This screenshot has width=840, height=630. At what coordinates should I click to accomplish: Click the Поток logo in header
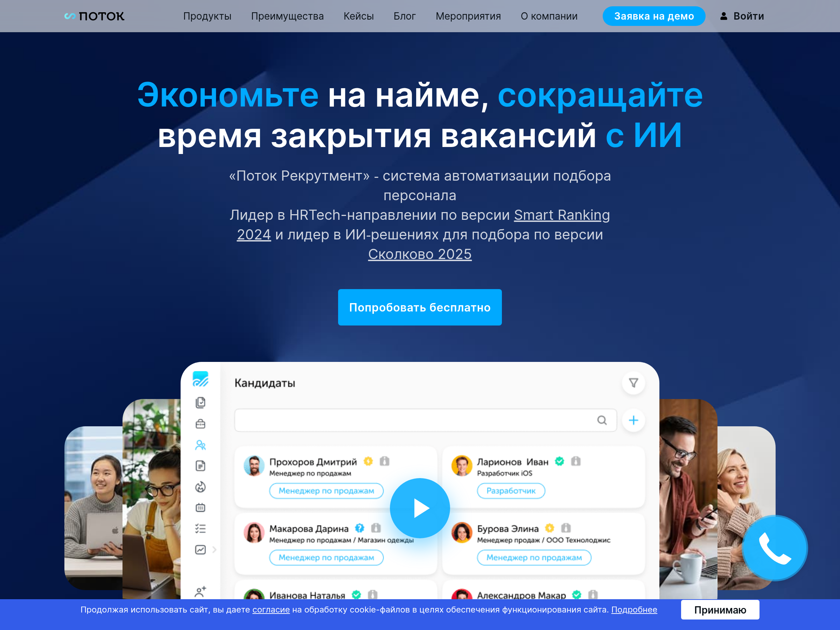(94, 16)
